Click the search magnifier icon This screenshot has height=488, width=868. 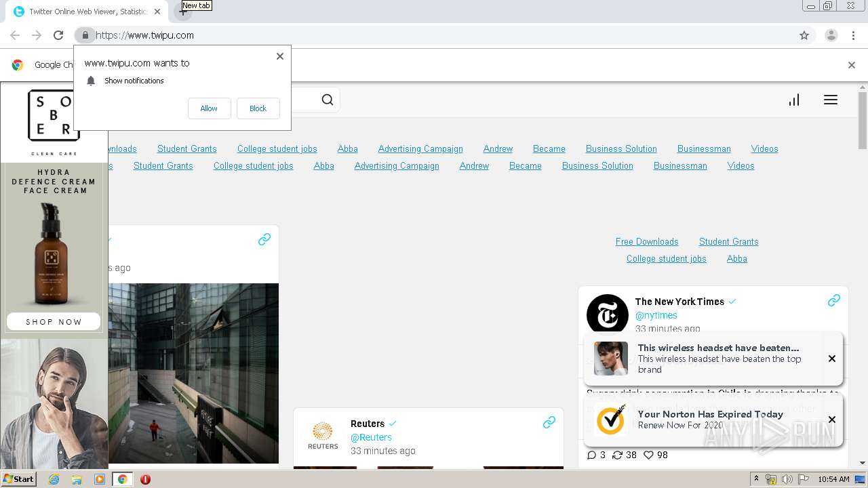click(x=328, y=100)
